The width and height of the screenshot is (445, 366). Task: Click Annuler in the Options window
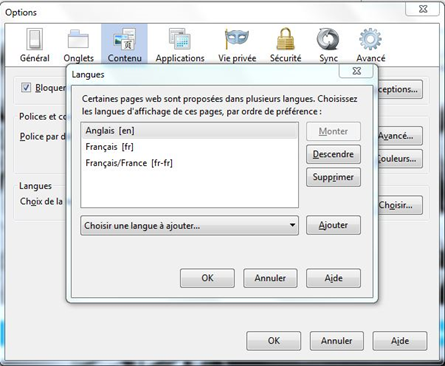pyautogui.click(x=337, y=341)
